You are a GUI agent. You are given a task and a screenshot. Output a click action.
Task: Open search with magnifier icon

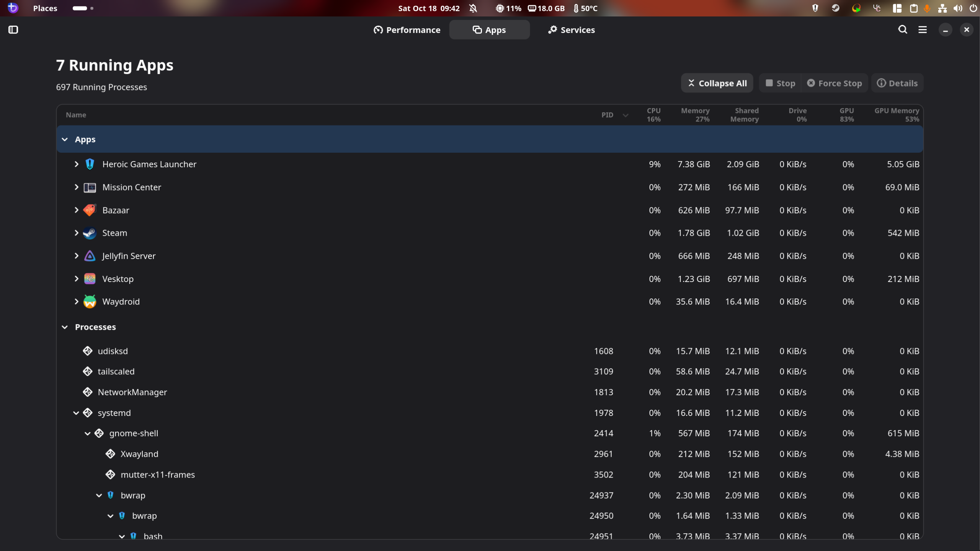pos(902,29)
